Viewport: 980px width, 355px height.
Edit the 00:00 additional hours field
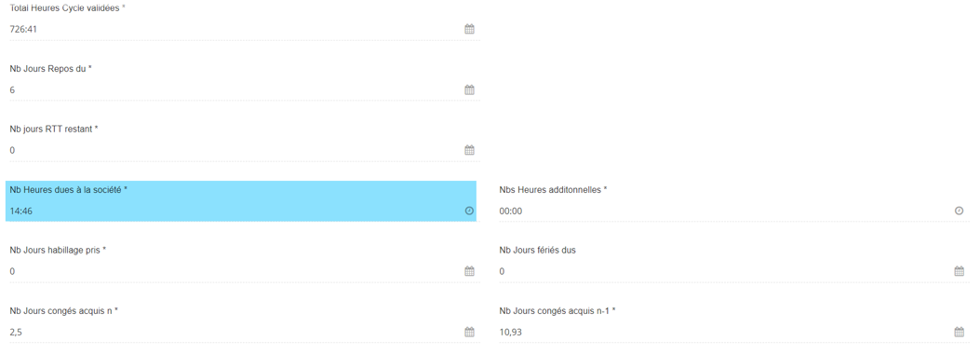[725, 211]
